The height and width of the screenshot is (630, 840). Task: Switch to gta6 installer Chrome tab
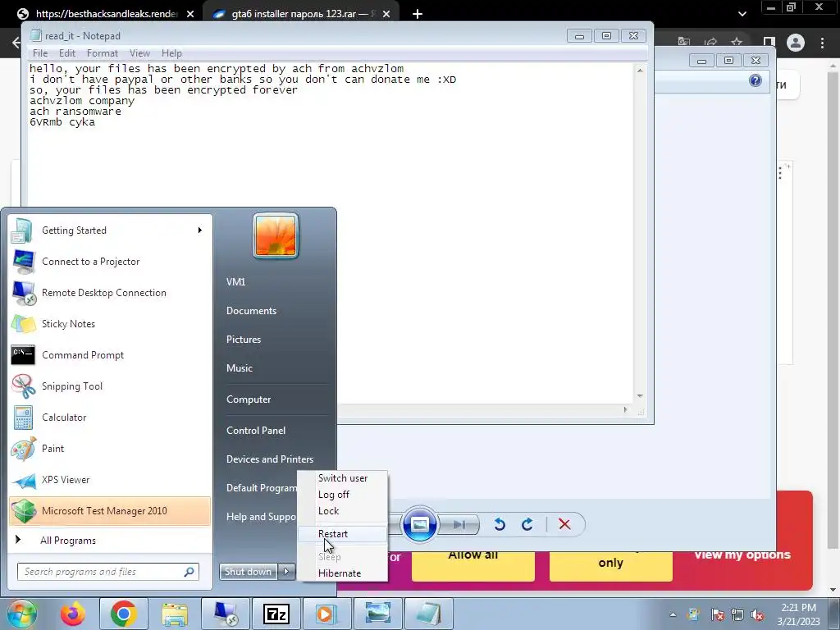pyautogui.click(x=303, y=14)
